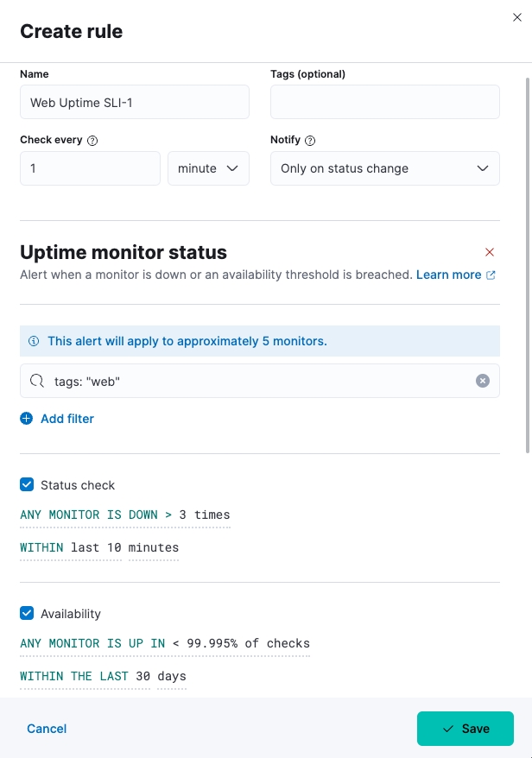
Task: Open the Learn more link
Action: click(x=448, y=275)
